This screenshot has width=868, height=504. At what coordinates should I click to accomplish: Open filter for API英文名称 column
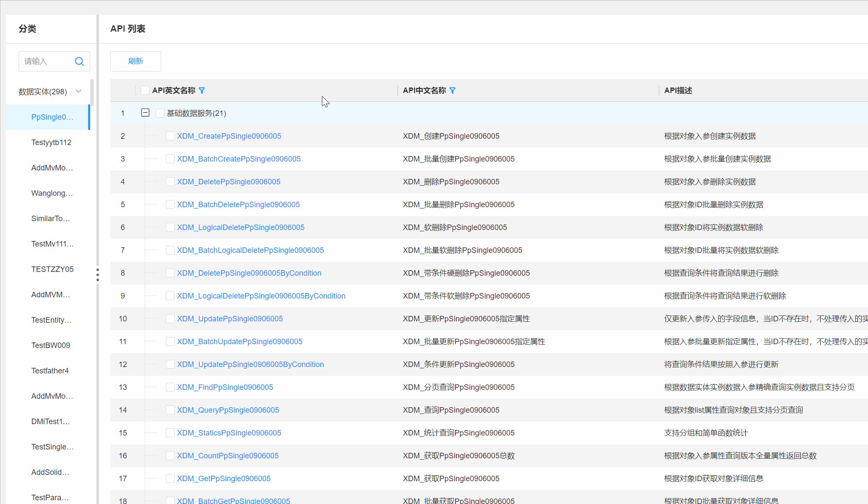point(202,90)
